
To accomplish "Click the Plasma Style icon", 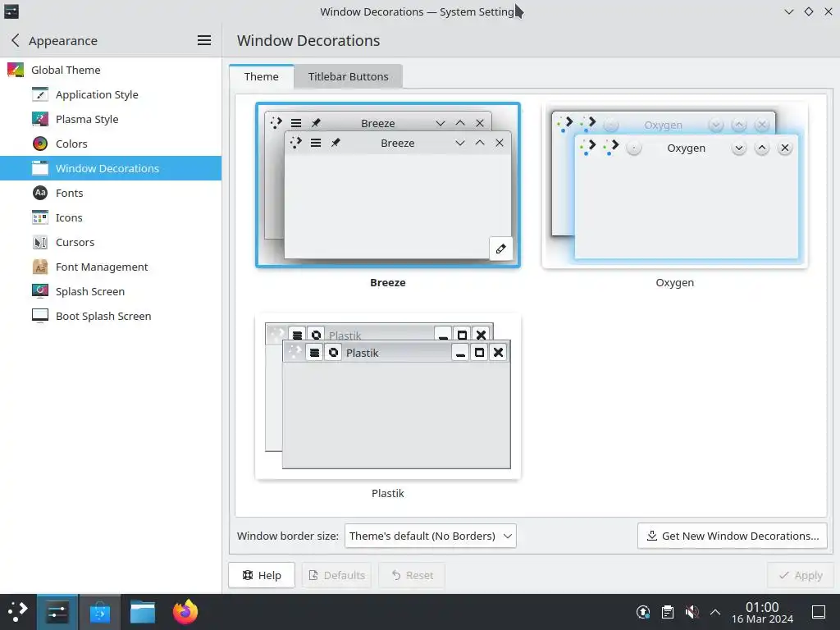I will [40, 119].
